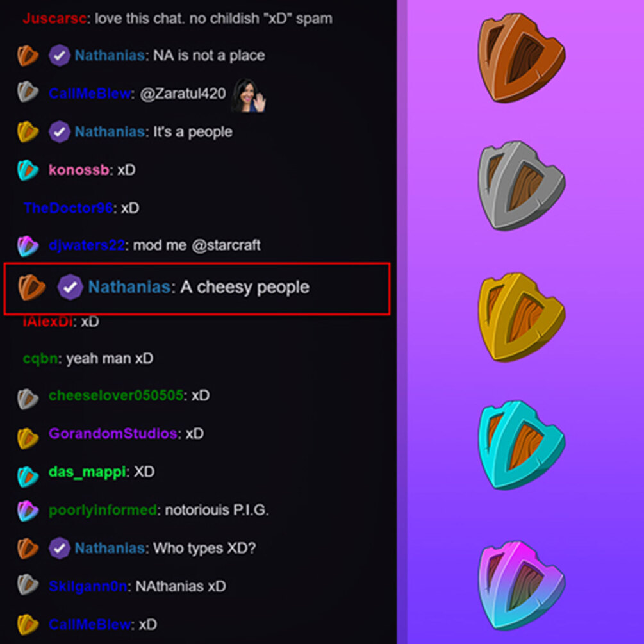Image resolution: width=644 pixels, height=644 pixels.
Task: Click the large pink-blue gradient shield badge
Action: point(521,585)
